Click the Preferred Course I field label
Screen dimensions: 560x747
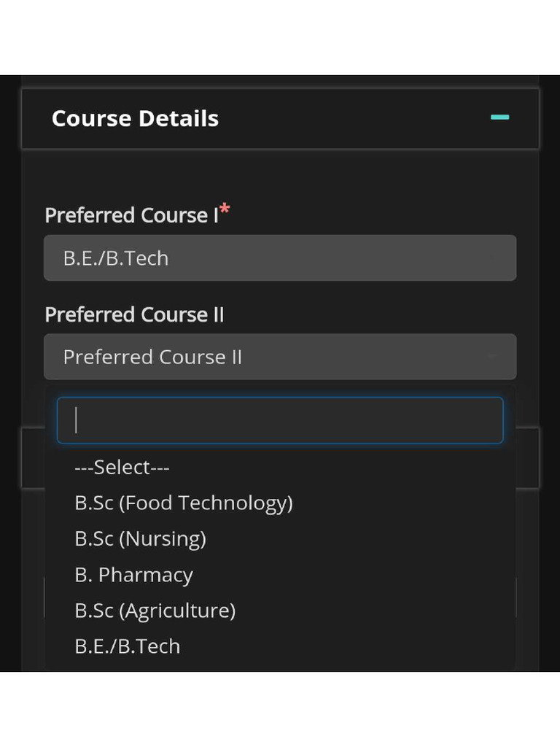(131, 216)
